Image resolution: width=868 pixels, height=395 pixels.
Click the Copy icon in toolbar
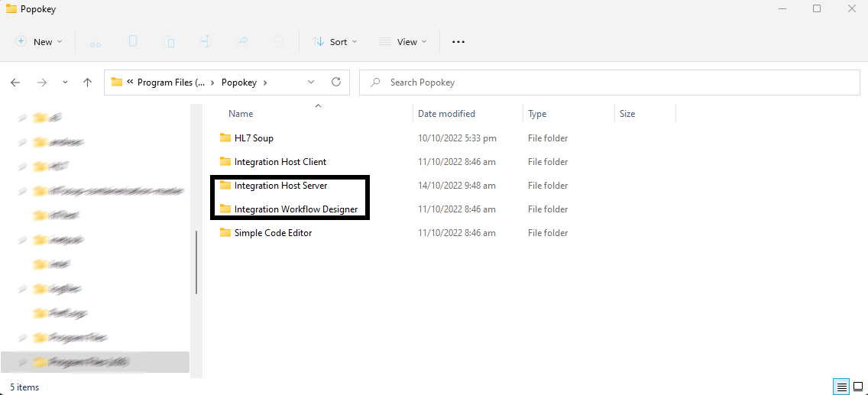133,41
